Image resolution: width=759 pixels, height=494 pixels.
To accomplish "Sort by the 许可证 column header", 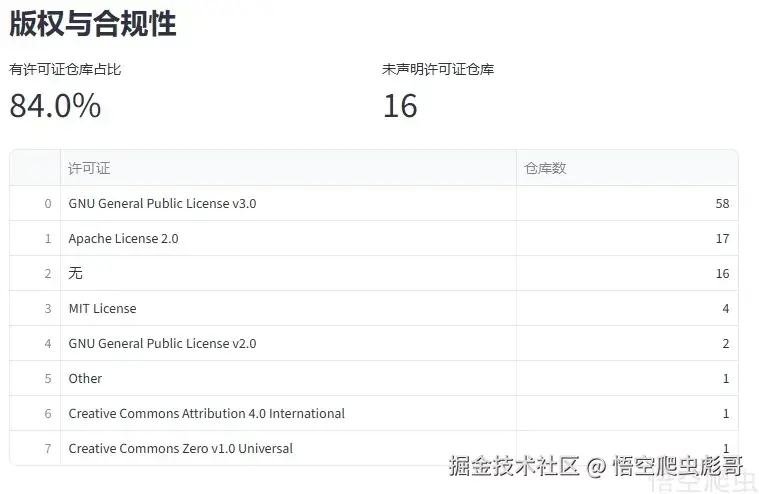I will pyautogui.click(x=288, y=168).
